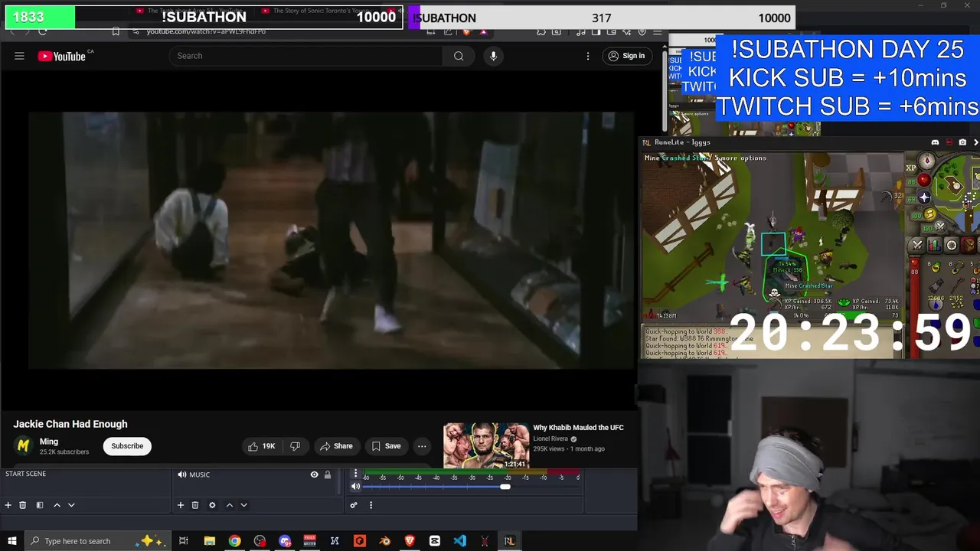Open Visual Studio Code from taskbar
980x551 pixels.
tap(459, 541)
